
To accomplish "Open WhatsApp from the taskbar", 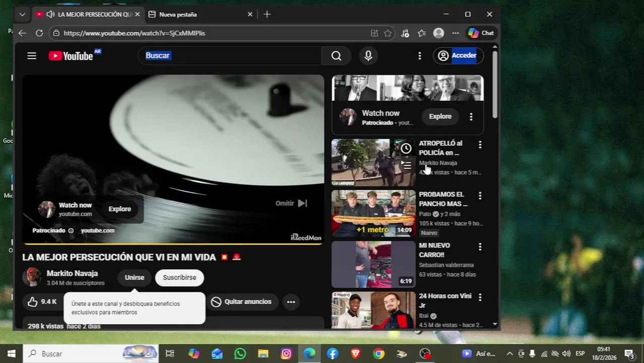I will tap(240, 354).
